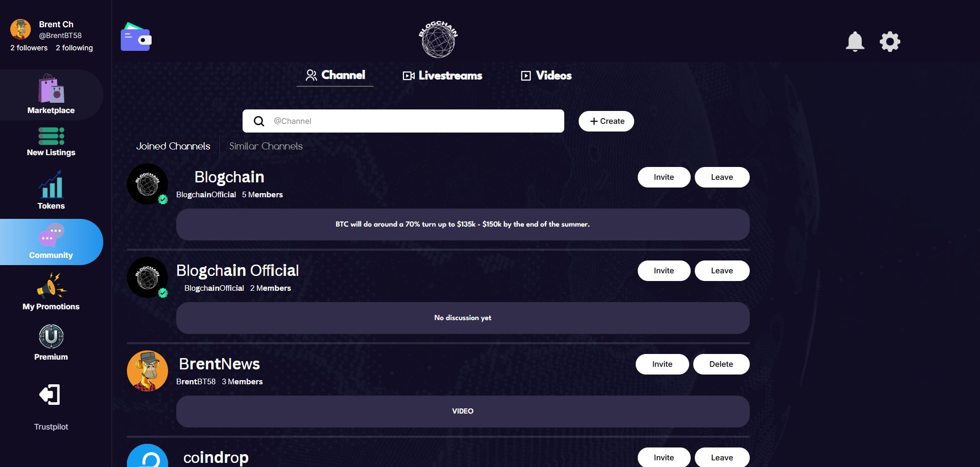980x467 pixels.
Task: Go to New Listings
Action: [x=51, y=141]
